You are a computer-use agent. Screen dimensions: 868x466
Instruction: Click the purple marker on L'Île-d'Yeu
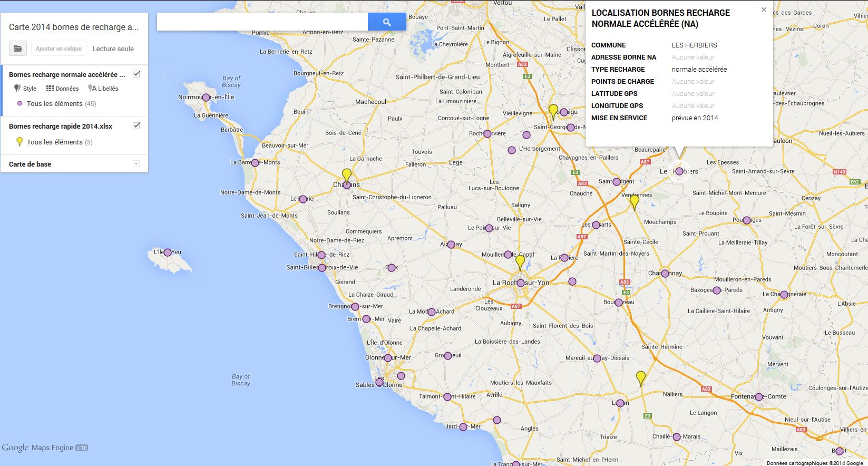tap(168, 253)
